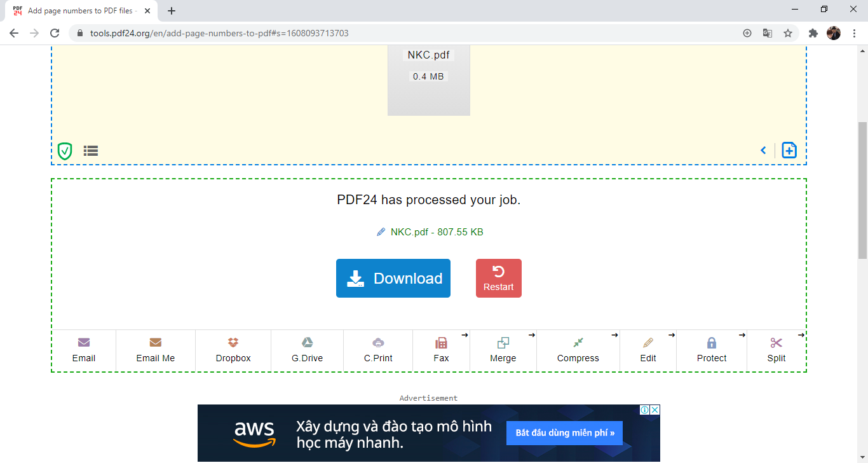Send result via Email
This screenshot has height=463, width=868.
84,350
